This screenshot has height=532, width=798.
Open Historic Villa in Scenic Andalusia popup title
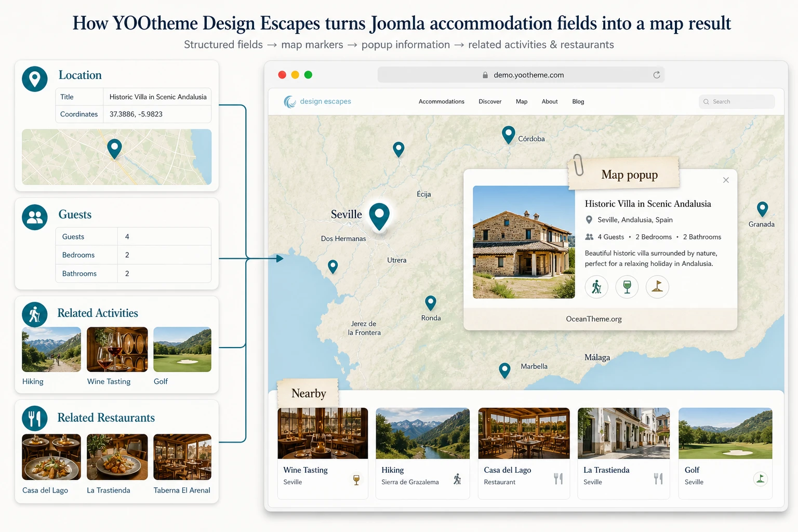click(648, 204)
